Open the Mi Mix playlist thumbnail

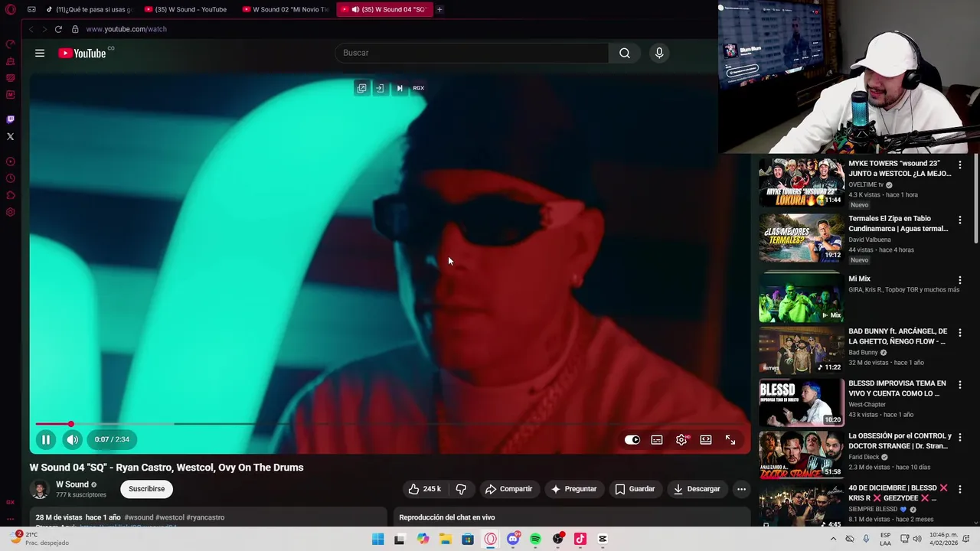click(801, 297)
